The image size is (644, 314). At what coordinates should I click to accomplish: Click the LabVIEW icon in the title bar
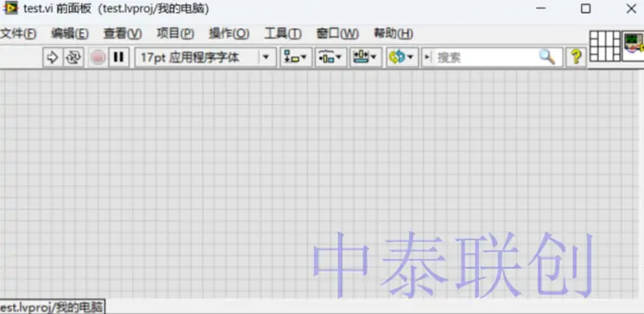pos(10,8)
